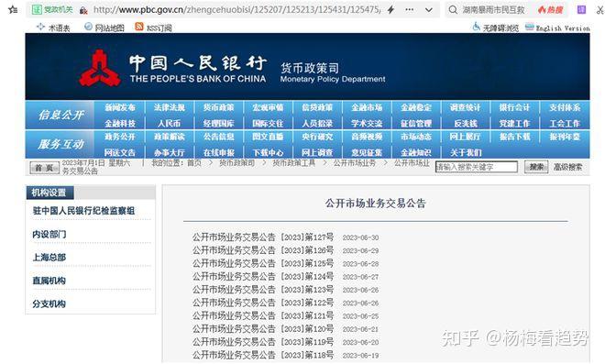Open the 金融稳定 menu item
Viewport: 605px width, 364px height.
point(416,107)
